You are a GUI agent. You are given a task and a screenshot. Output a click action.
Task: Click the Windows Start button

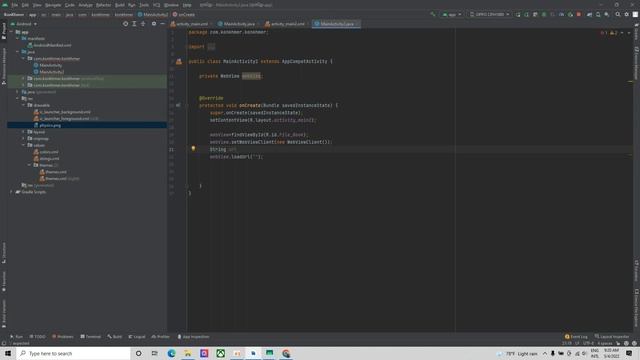(x=8, y=353)
